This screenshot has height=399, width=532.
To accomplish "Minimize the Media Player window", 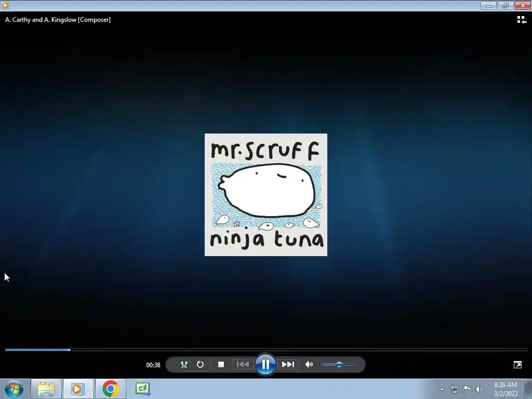I will click(x=488, y=5).
